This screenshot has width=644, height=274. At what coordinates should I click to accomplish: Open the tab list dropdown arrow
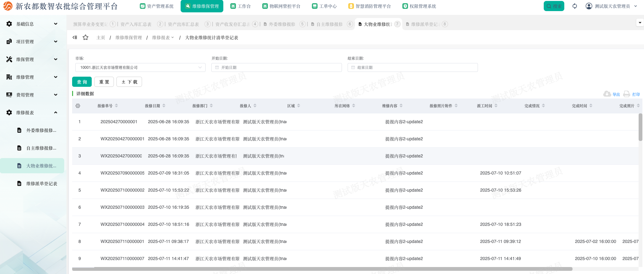pyautogui.click(x=640, y=22)
